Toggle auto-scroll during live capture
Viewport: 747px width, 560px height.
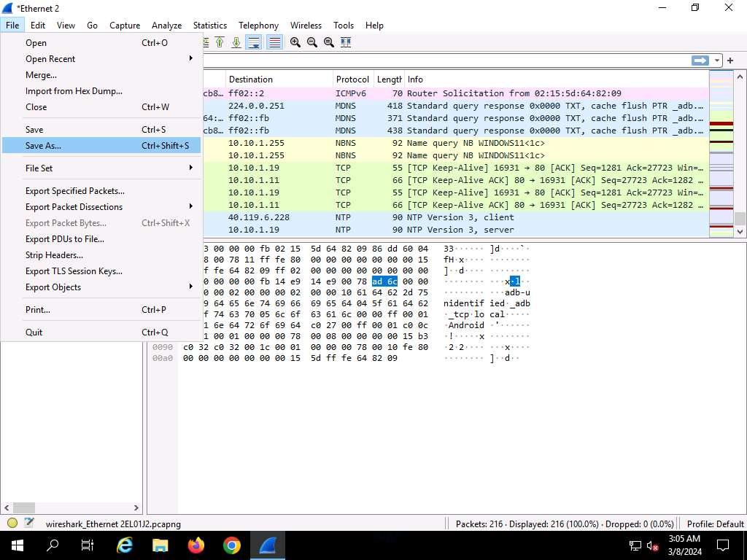click(x=254, y=42)
